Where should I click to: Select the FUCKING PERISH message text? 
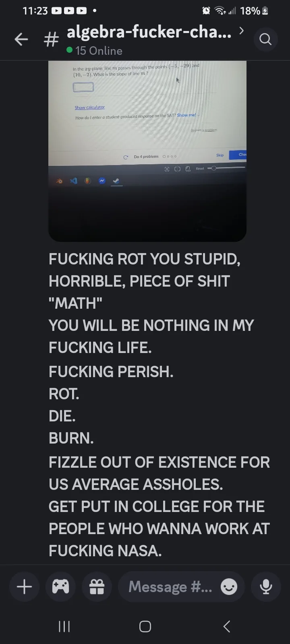(111, 372)
